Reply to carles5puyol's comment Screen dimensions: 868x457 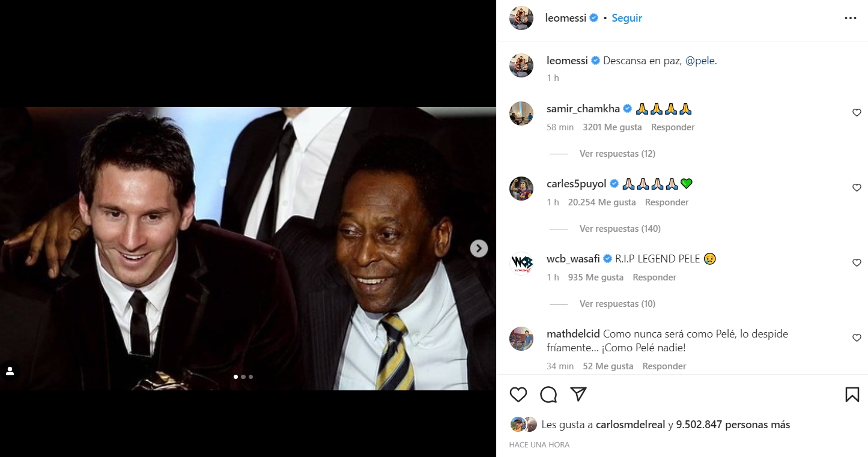point(666,202)
